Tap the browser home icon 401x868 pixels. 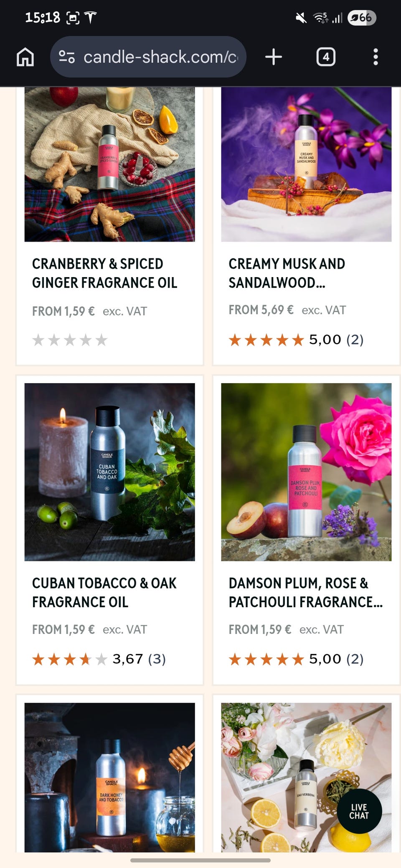coord(25,57)
